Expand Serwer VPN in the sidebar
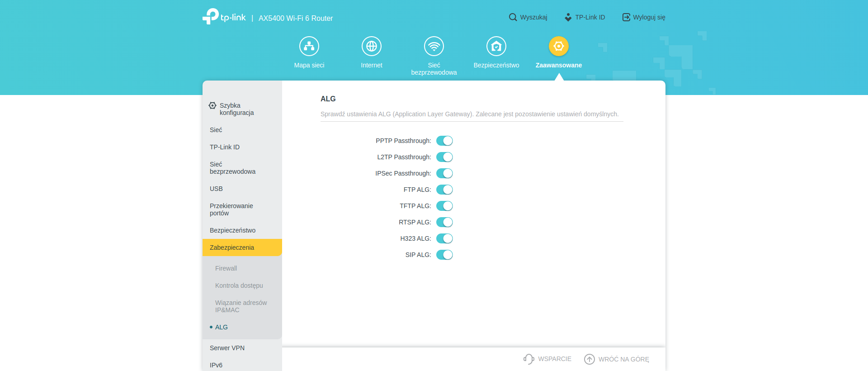The image size is (868, 371). click(227, 348)
